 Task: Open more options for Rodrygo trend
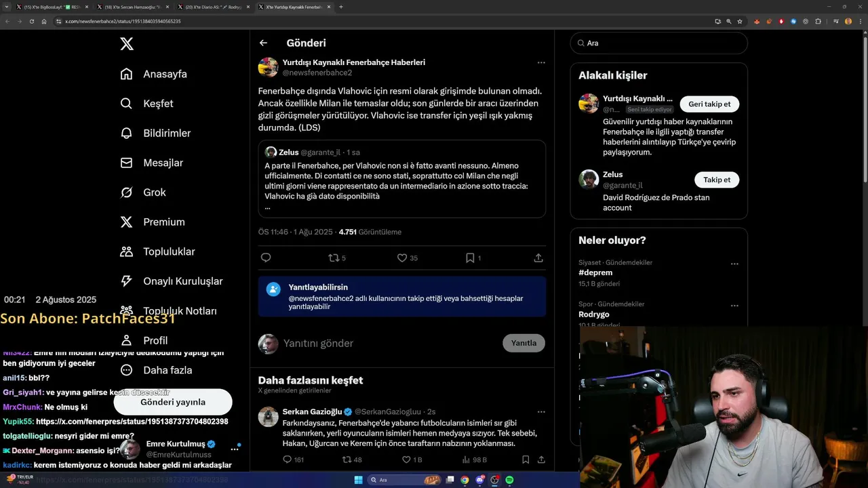pos(734,306)
